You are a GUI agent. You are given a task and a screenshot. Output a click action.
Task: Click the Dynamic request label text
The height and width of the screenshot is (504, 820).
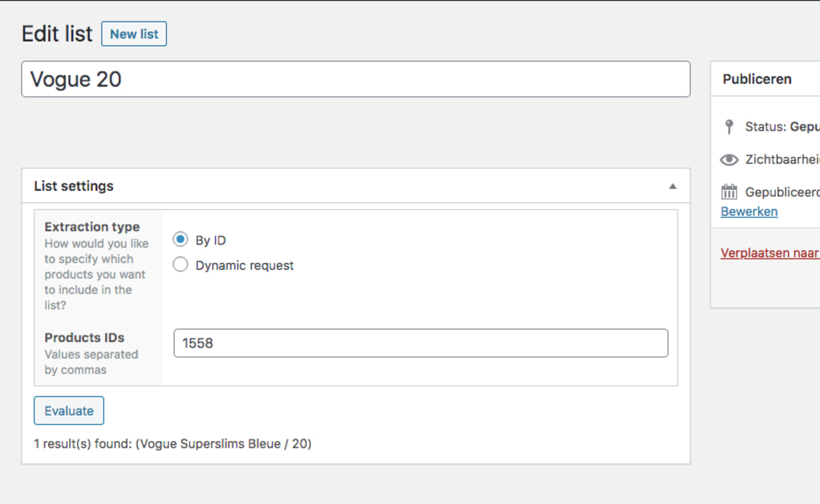click(244, 266)
